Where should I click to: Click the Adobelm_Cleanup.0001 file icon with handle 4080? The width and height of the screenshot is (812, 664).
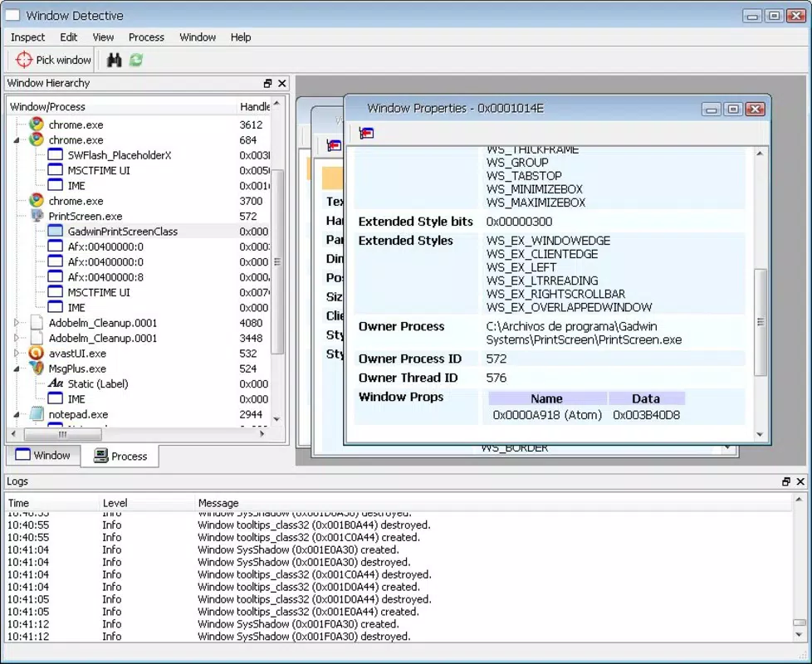point(37,322)
